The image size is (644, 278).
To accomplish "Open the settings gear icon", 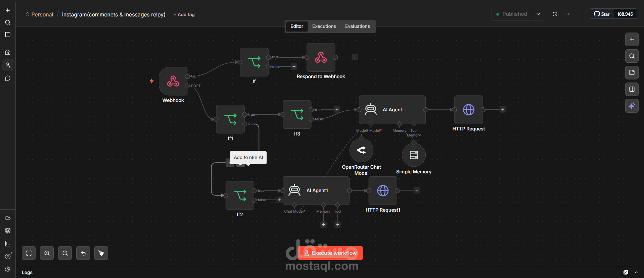I will (8, 269).
